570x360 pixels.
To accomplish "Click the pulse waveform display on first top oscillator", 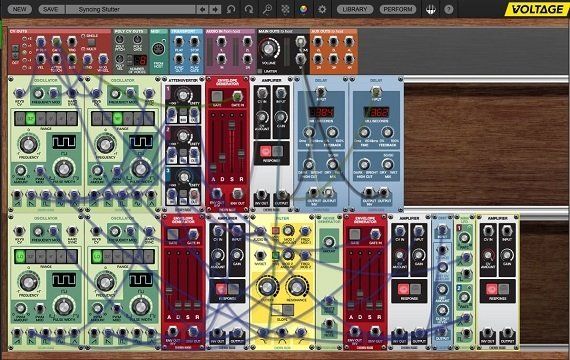I will [64, 141].
